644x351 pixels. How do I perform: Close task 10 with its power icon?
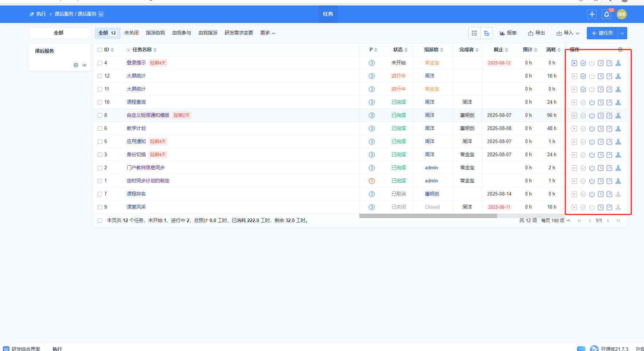coord(592,102)
